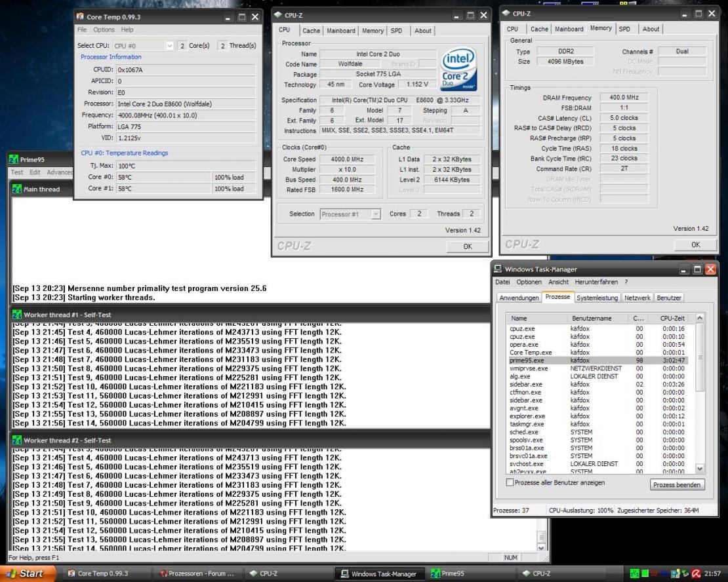
Task: Click Worker thread #1 window icon
Action: [16, 314]
